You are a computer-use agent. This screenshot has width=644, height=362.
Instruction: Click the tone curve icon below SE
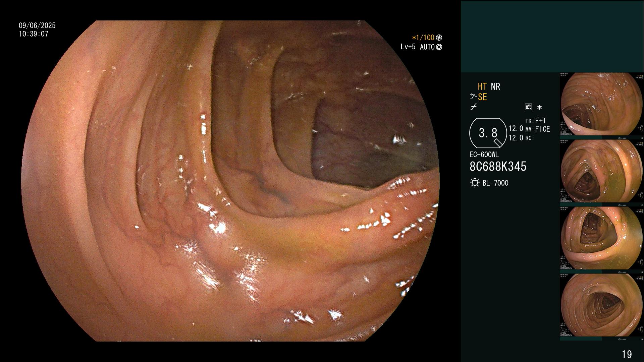(x=474, y=107)
